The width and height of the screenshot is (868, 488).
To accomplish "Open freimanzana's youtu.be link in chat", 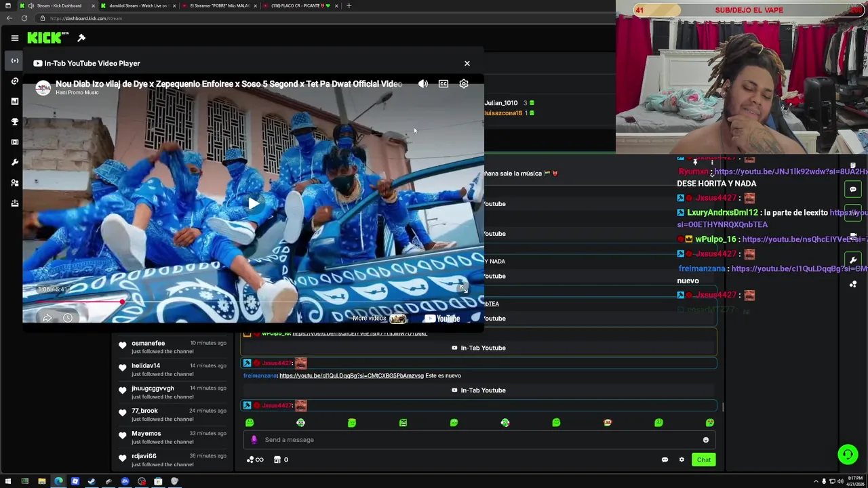I will (x=351, y=375).
